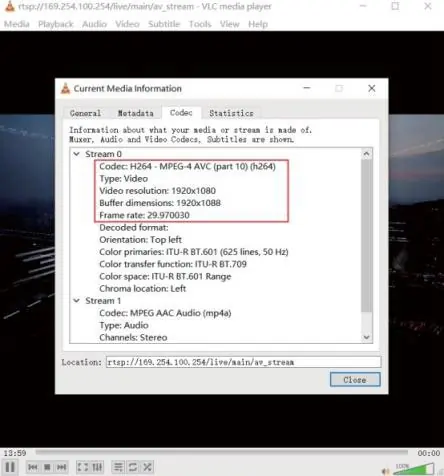Open the Video menu
Image resolution: width=444 pixels, height=476 pixels.
tap(127, 24)
